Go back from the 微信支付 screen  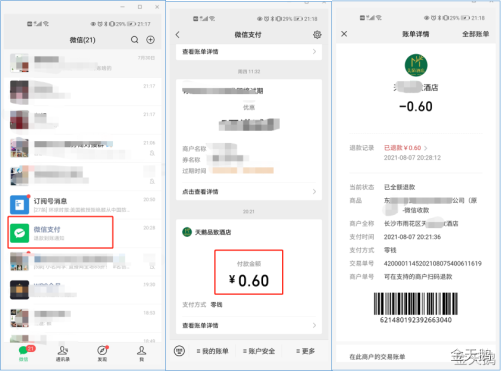pos(178,35)
